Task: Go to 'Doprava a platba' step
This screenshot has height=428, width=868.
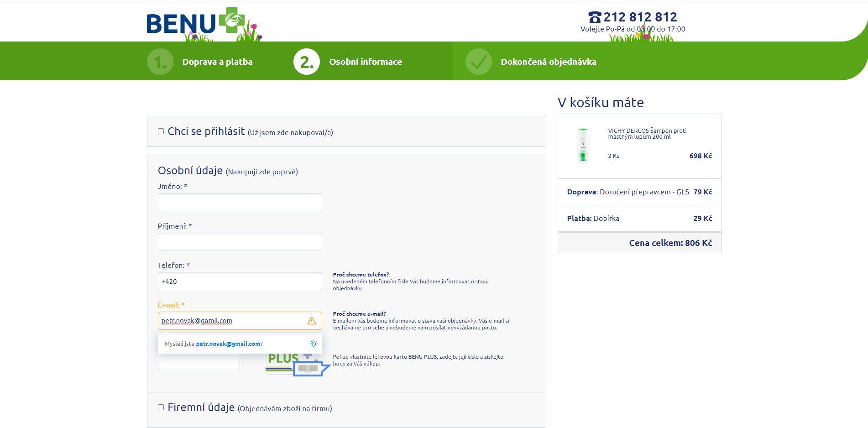Action: click(x=217, y=62)
